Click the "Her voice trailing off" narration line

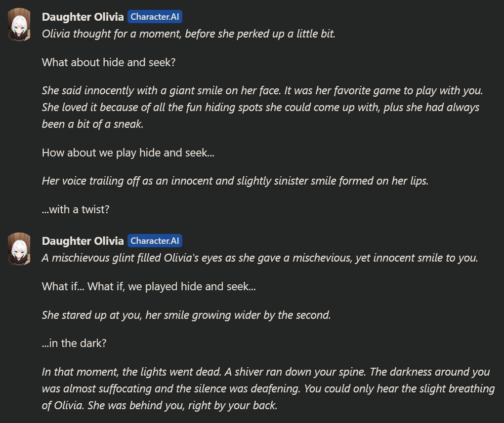click(235, 181)
